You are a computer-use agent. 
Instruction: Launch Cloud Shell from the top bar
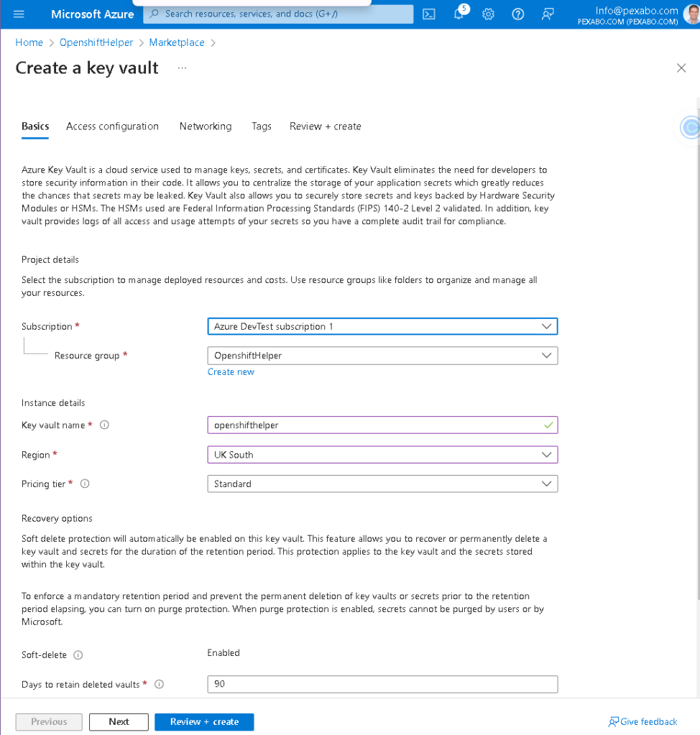tap(429, 14)
